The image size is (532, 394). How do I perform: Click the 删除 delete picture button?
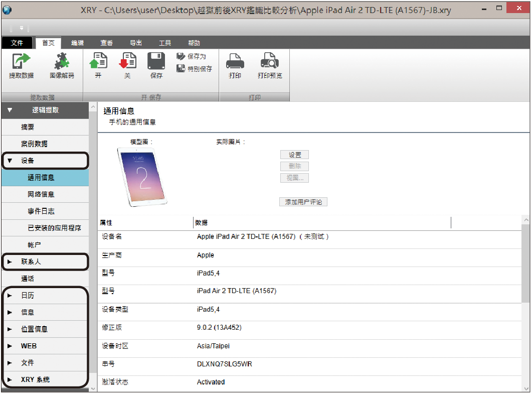[x=294, y=166]
